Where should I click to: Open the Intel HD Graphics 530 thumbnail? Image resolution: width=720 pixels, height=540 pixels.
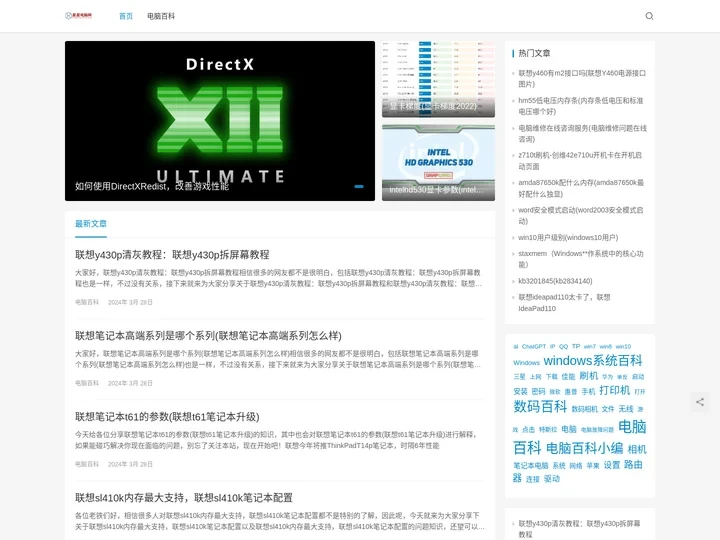438,163
